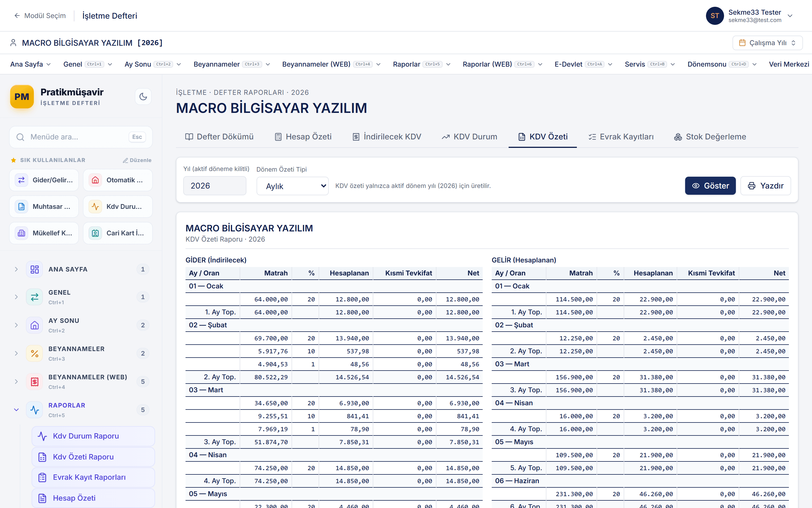Click the Mükellef K... shortcut icon
This screenshot has height=508, width=812.
pos(21,233)
